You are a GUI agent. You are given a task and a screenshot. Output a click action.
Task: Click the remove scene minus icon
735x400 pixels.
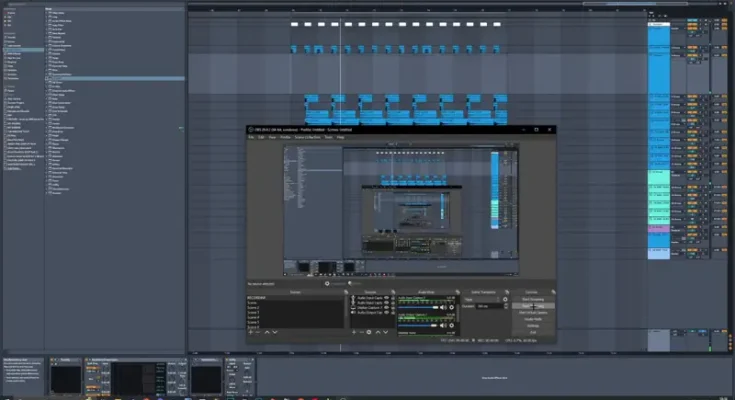coord(258,332)
